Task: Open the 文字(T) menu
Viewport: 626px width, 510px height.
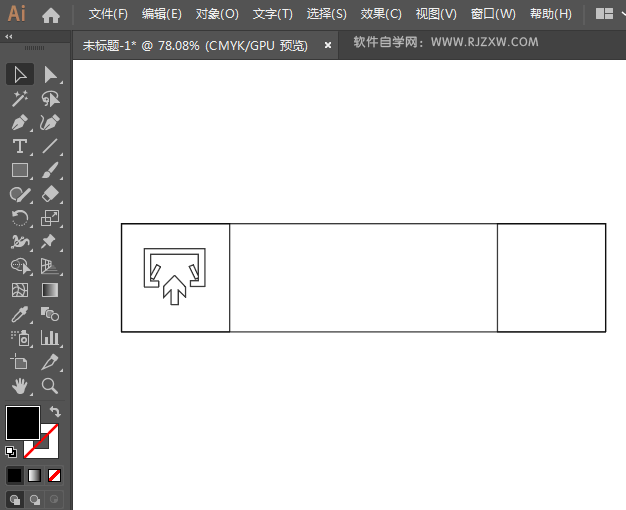Action: tap(273, 14)
